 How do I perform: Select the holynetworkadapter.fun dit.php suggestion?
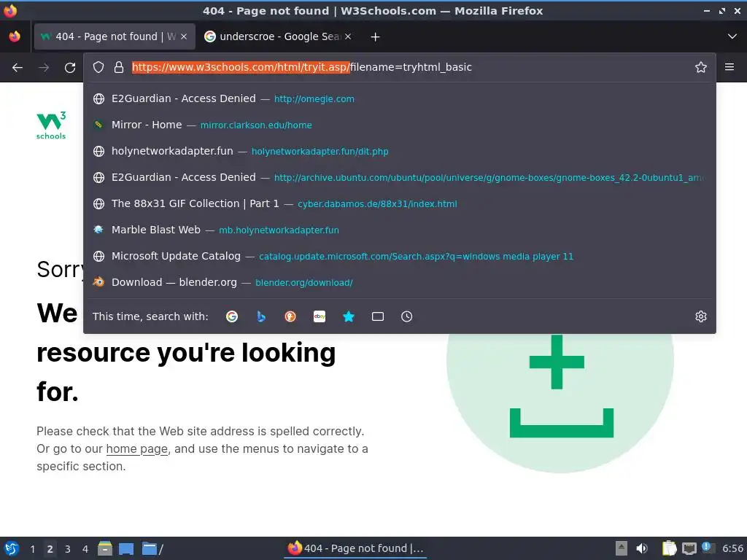tap(399, 151)
